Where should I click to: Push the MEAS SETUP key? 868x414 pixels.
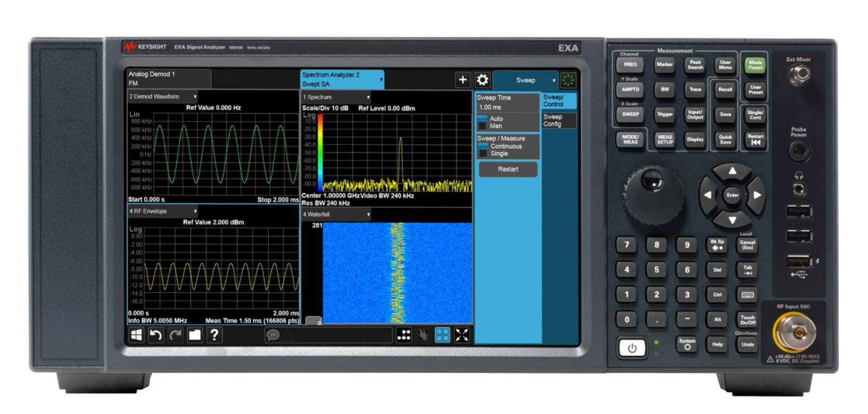(x=665, y=140)
